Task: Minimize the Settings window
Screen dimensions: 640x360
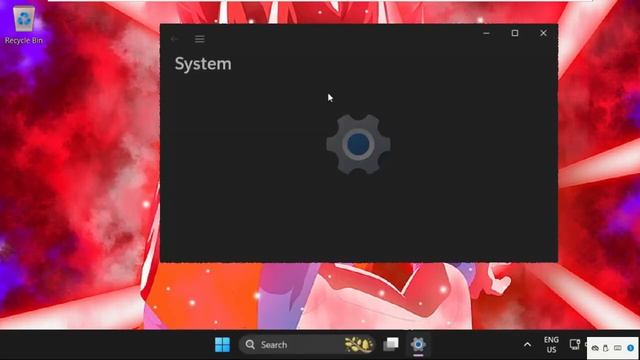Action: coord(487,33)
